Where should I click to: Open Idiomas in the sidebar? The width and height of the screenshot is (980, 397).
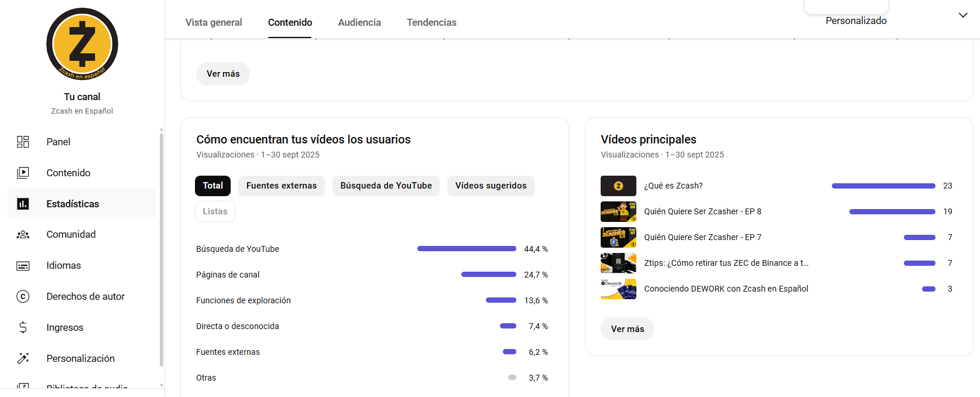(82, 265)
